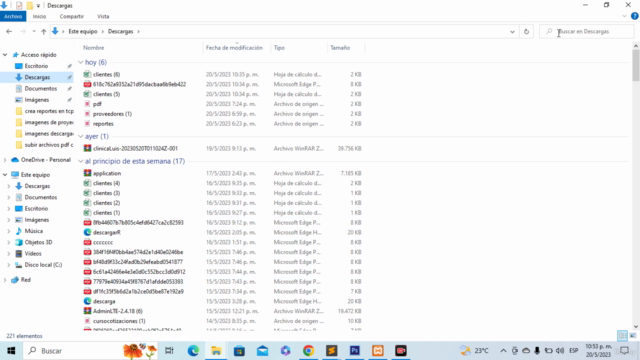
Task: Open the Archivo menu
Action: [x=13, y=16]
